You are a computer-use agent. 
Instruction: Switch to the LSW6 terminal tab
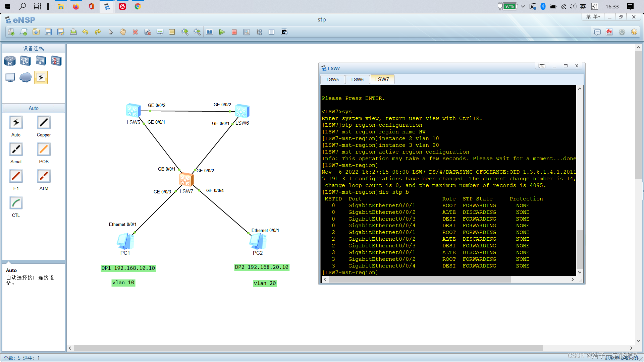pos(357,79)
